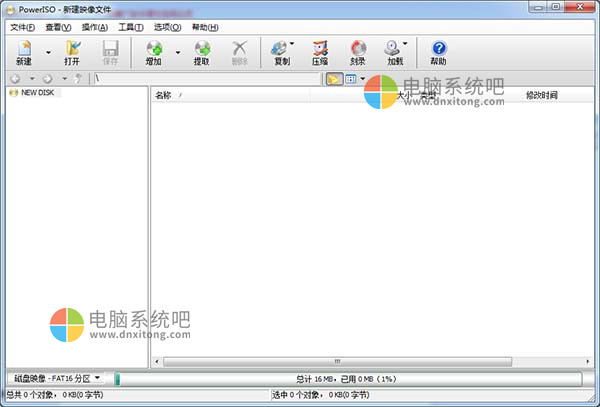This screenshot has height=407, width=600.
Task: Open the 磁盘映像 - FAT16 分区 dropdown
Action: pyautogui.click(x=56, y=379)
